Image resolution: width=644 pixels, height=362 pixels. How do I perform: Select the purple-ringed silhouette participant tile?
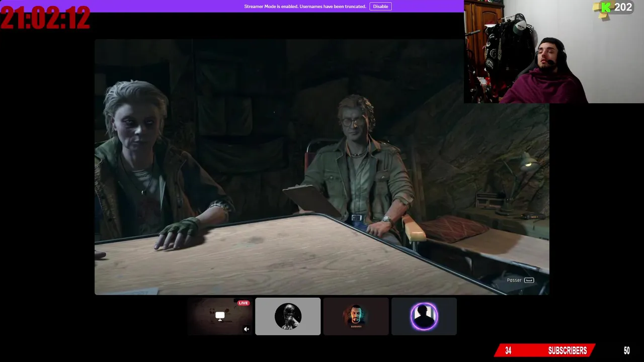tap(424, 316)
